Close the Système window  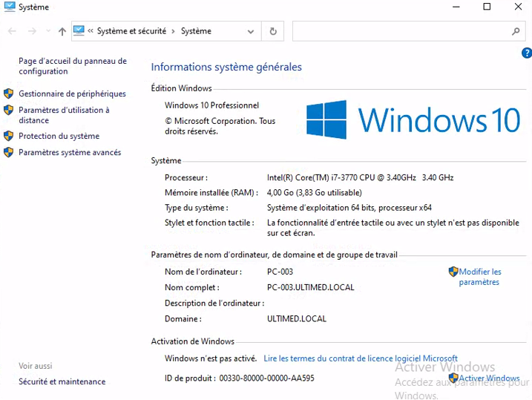518,7
